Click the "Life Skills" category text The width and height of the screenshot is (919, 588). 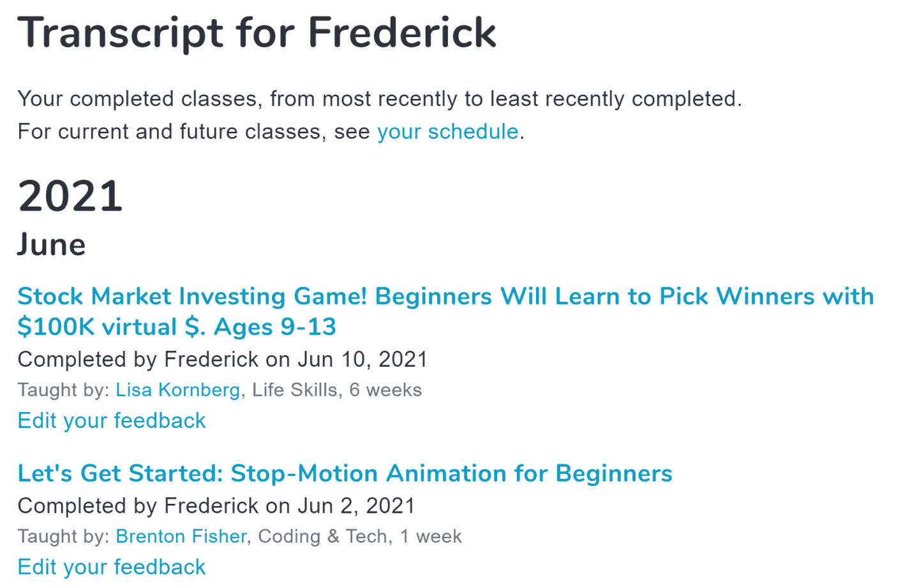click(x=295, y=390)
